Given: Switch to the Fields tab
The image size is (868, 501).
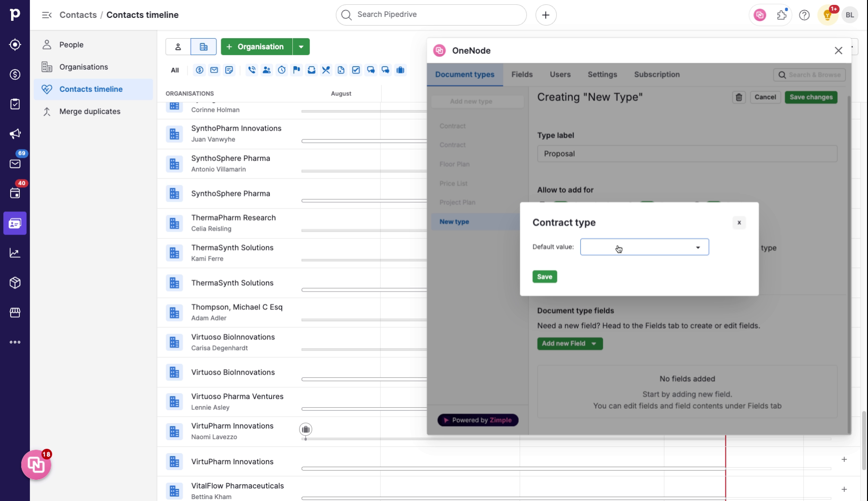Looking at the screenshot, I should click(x=522, y=74).
